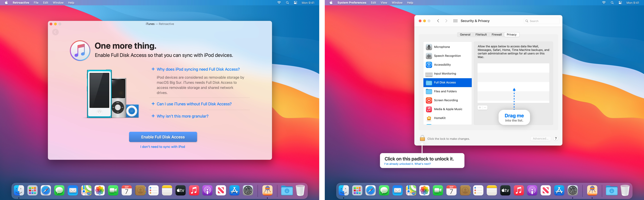
Task: Click back arrow in Retroactive window
Action: click(56, 32)
